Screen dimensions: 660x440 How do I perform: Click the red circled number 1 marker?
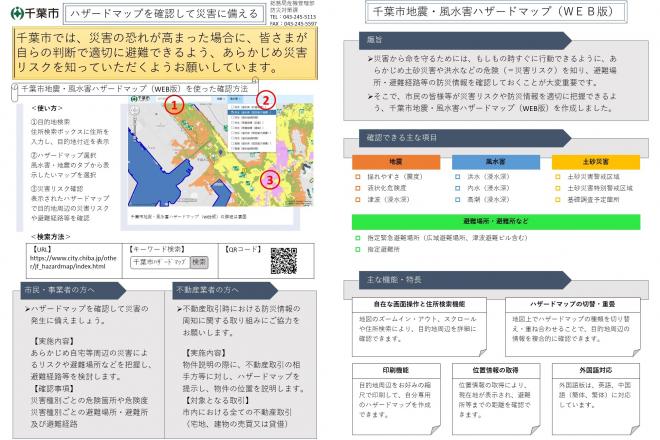pos(173,104)
